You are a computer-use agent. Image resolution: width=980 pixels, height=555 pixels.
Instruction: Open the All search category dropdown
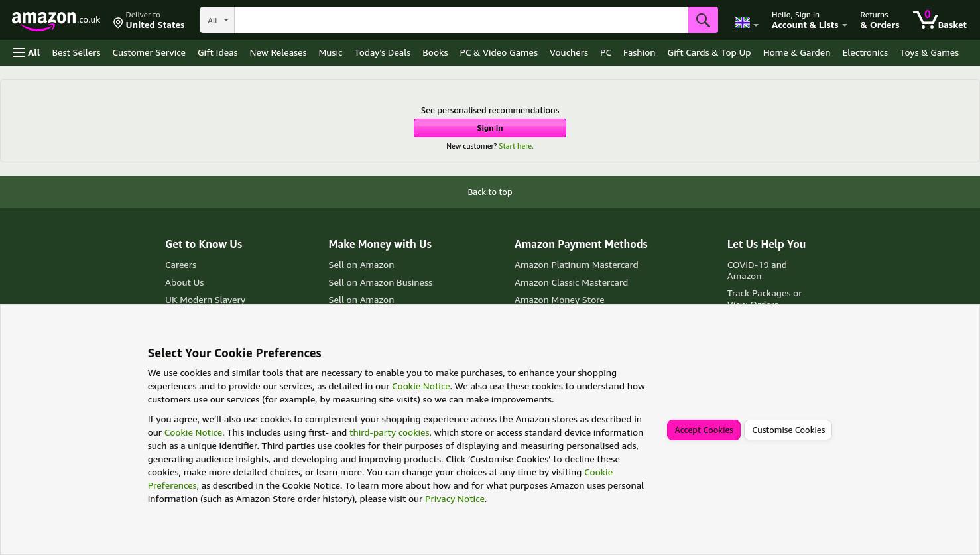pyautogui.click(x=217, y=20)
